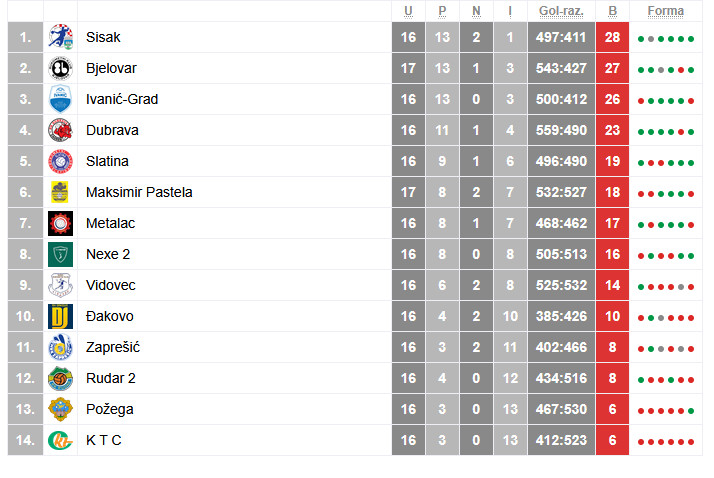Click the Đakovo DJ logo
This screenshot has height=478, width=714.
[60, 316]
